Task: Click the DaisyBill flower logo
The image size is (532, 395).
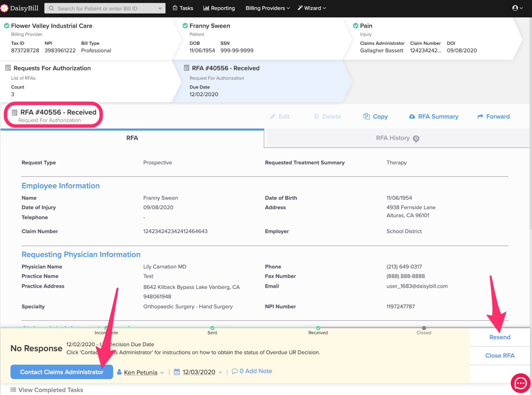Action: click(x=4, y=8)
